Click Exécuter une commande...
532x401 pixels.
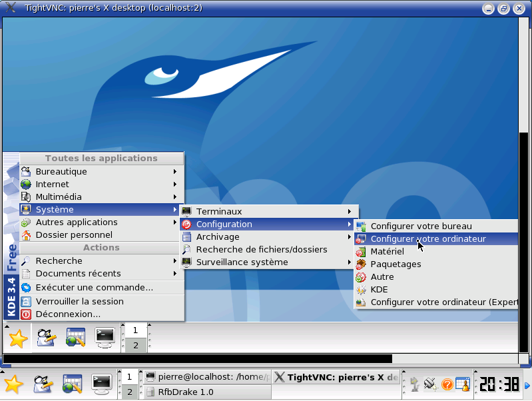click(94, 288)
